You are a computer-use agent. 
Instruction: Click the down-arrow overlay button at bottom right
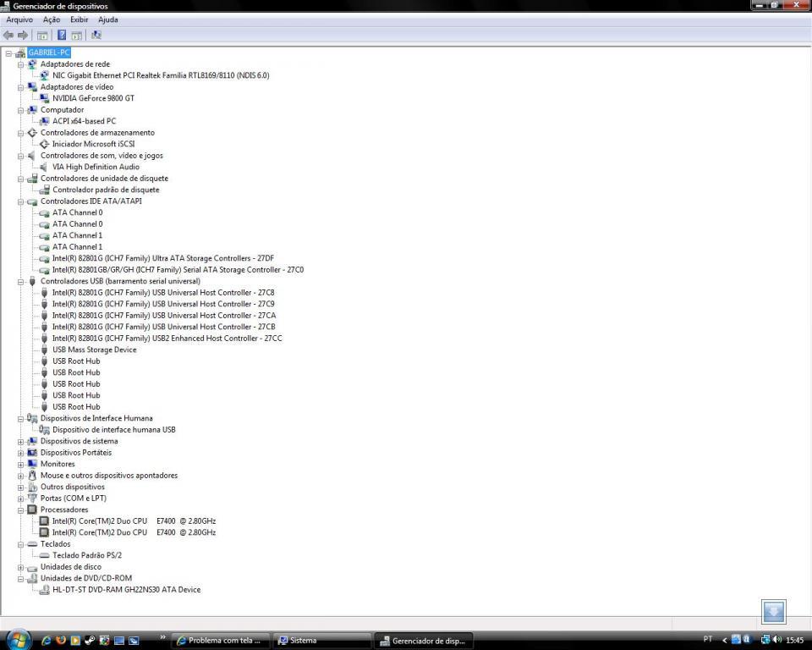[x=774, y=612]
